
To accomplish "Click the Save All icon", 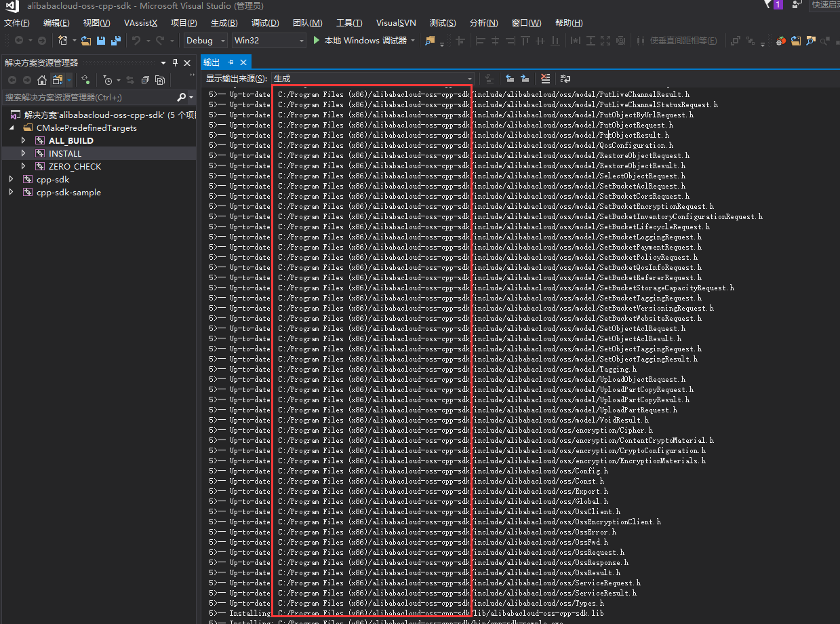I will (x=116, y=41).
